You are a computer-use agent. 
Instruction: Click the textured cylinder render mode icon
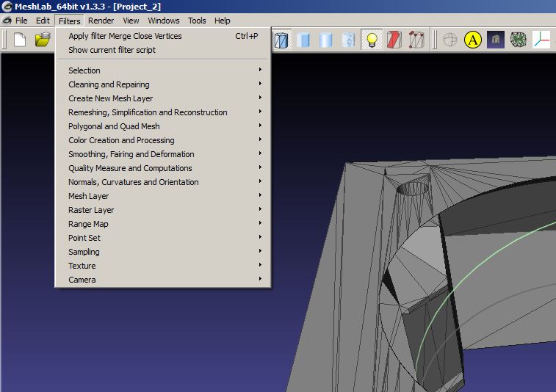(349, 40)
